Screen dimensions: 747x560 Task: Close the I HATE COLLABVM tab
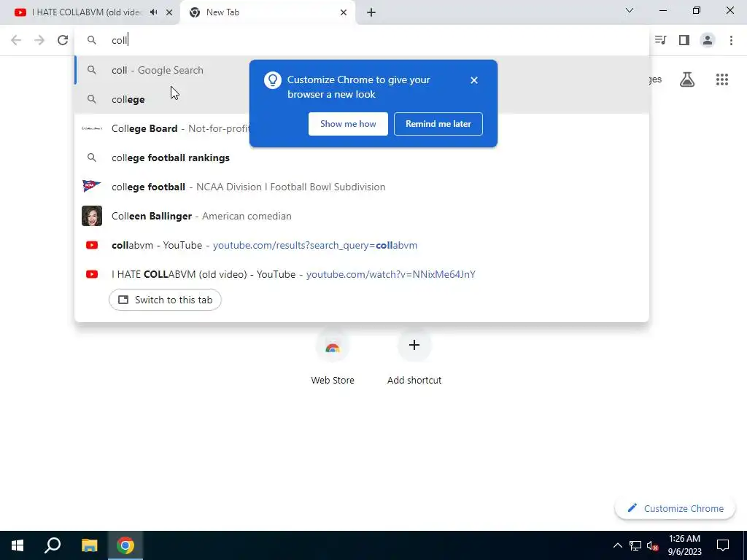click(x=169, y=12)
